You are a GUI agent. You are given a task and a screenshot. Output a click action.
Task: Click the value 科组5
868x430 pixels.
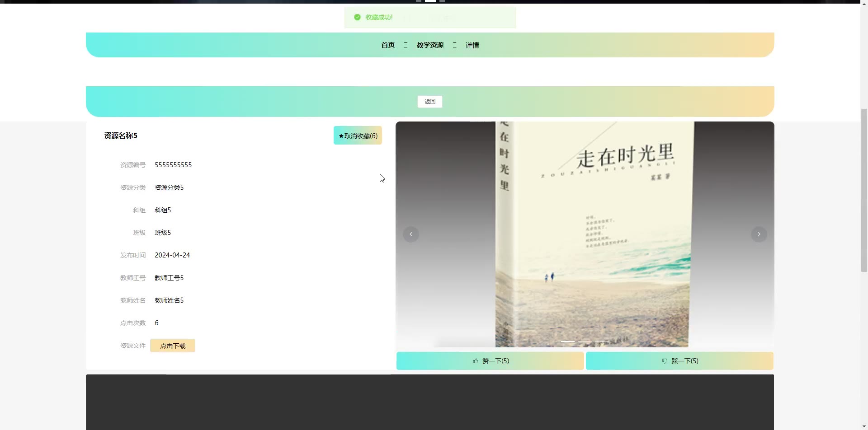[163, 210]
